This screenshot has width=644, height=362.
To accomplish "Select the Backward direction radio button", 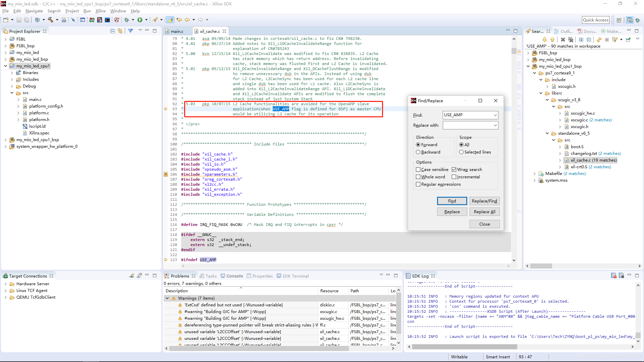I will pos(418,152).
